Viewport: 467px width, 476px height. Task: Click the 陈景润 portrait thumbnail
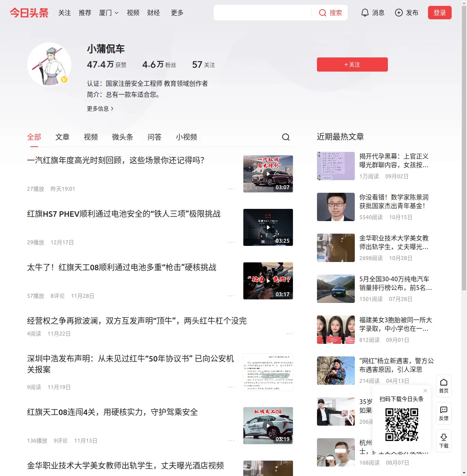tap(336, 207)
